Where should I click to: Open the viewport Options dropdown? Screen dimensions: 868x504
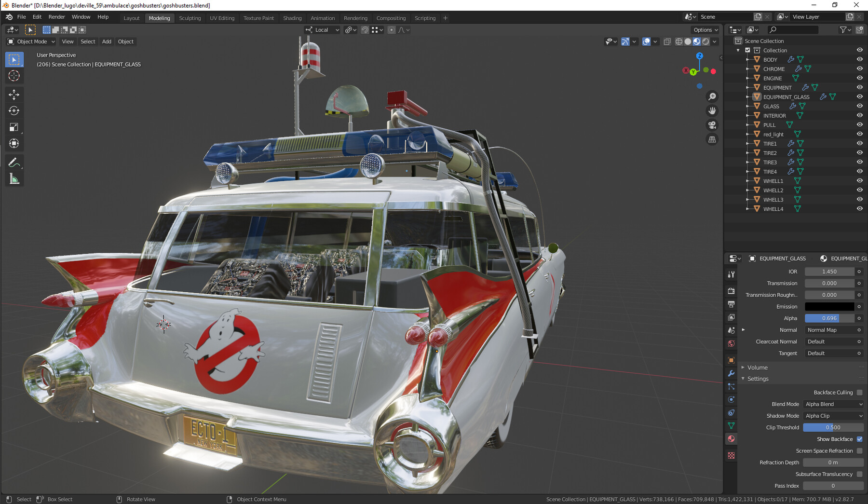tap(705, 30)
